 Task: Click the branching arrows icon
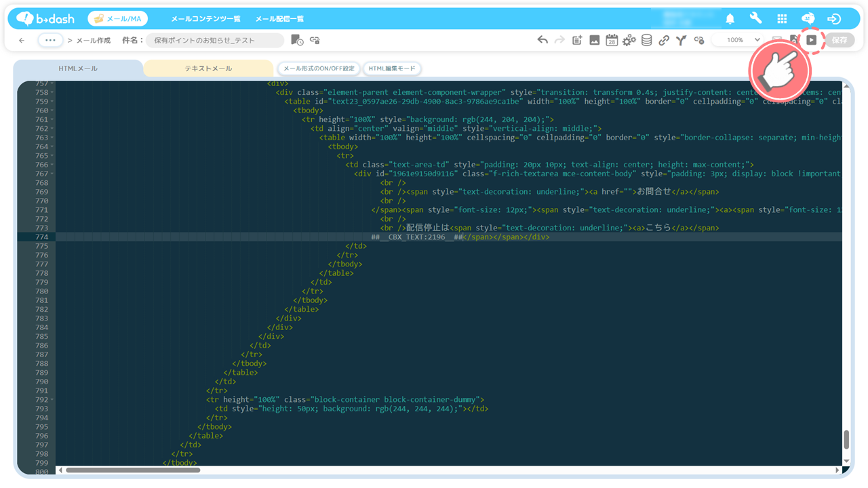pyautogui.click(x=681, y=40)
